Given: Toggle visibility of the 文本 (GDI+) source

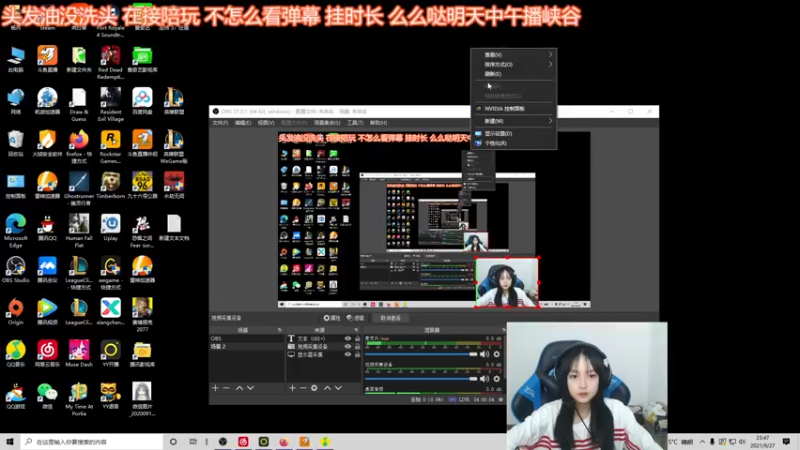Looking at the screenshot, I should (347, 338).
